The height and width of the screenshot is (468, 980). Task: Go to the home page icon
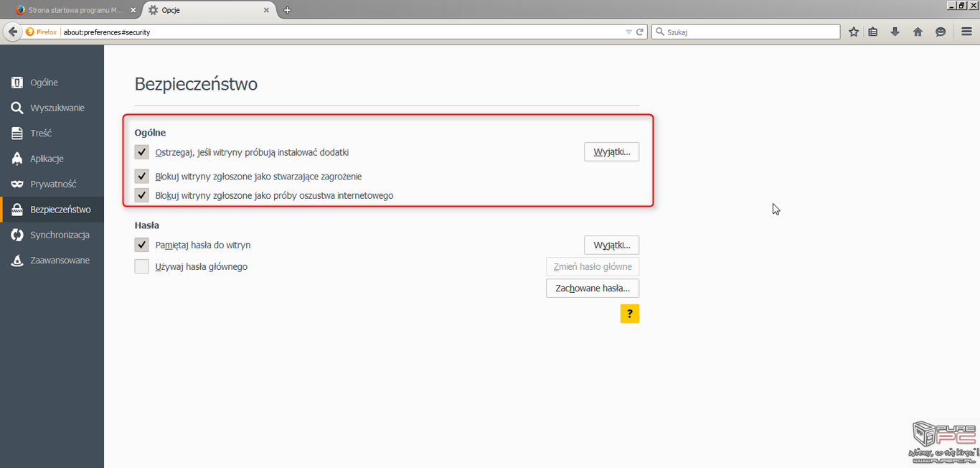(918, 32)
